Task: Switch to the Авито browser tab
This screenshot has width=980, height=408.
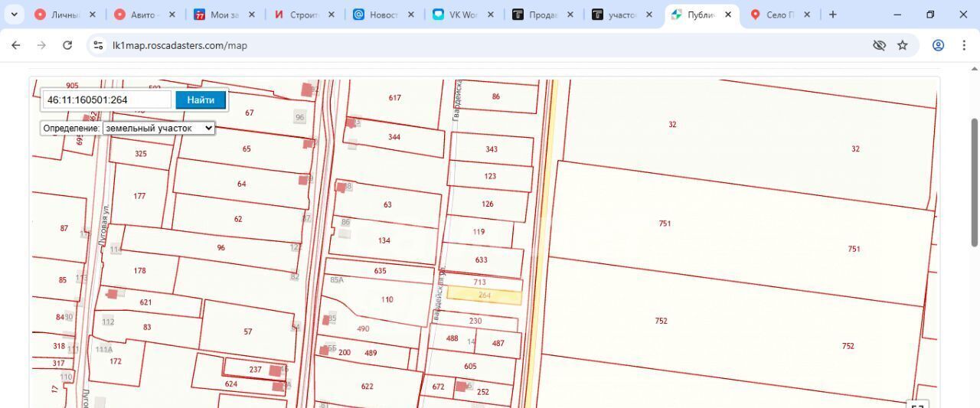Action: click(x=145, y=15)
